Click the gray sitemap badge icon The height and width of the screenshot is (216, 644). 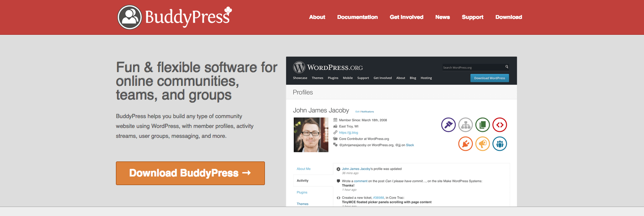465,125
